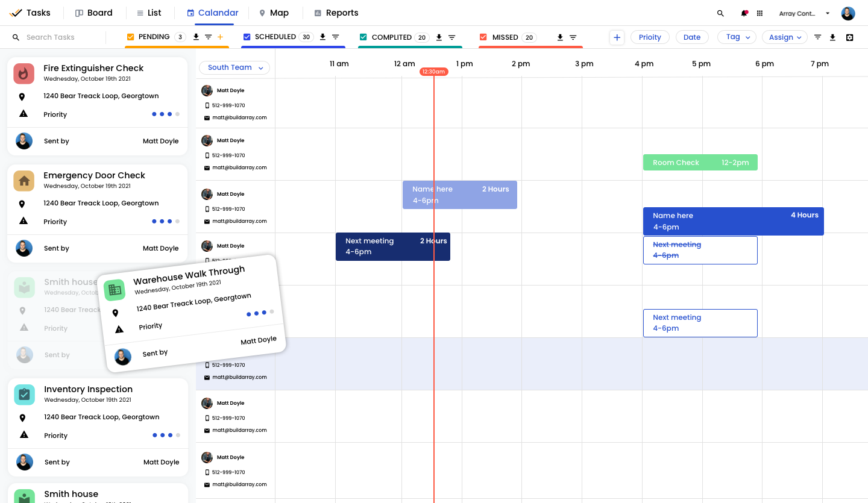The image size is (868, 503).
Task: Click the 11 am column header
Action: click(339, 64)
